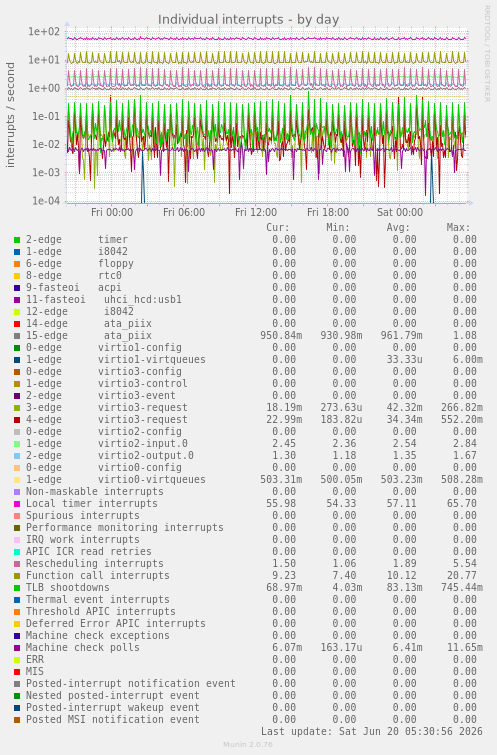This screenshot has height=755, width=497.
Task: Click the Machine check exceptions label
Action: click(98, 636)
